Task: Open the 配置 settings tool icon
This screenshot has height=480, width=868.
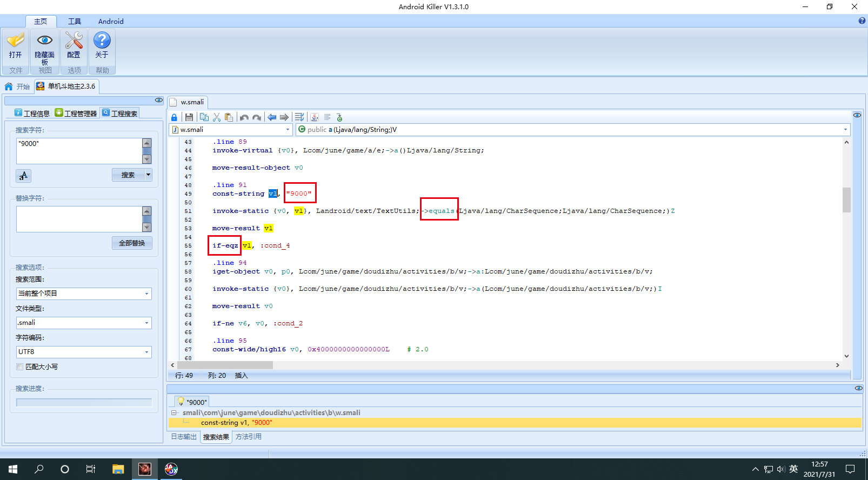Action: (74, 46)
